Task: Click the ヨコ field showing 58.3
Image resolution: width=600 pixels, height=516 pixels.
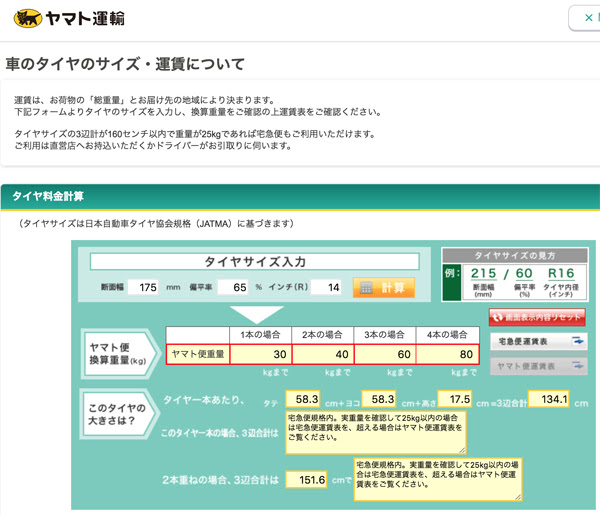Action: 378,399
